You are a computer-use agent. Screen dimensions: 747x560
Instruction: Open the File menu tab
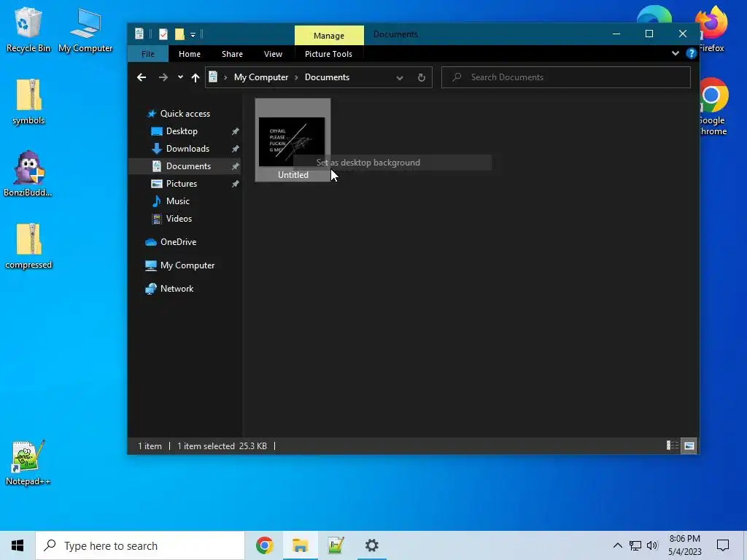pyautogui.click(x=147, y=54)
